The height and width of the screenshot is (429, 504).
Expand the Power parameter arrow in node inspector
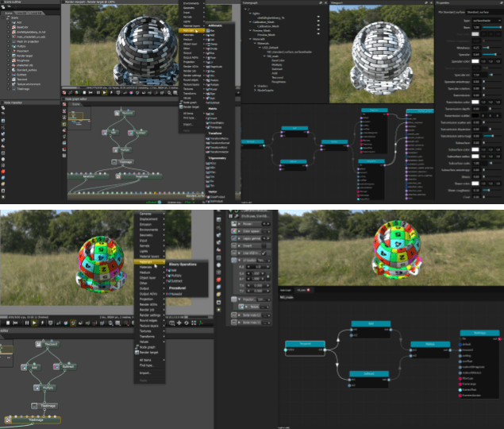click(239, 224)
